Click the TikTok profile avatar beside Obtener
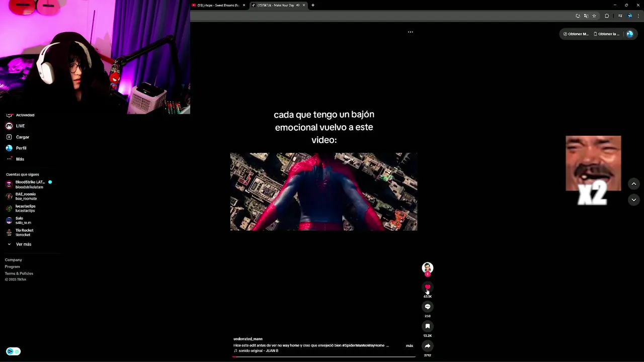 coord(629,34)
